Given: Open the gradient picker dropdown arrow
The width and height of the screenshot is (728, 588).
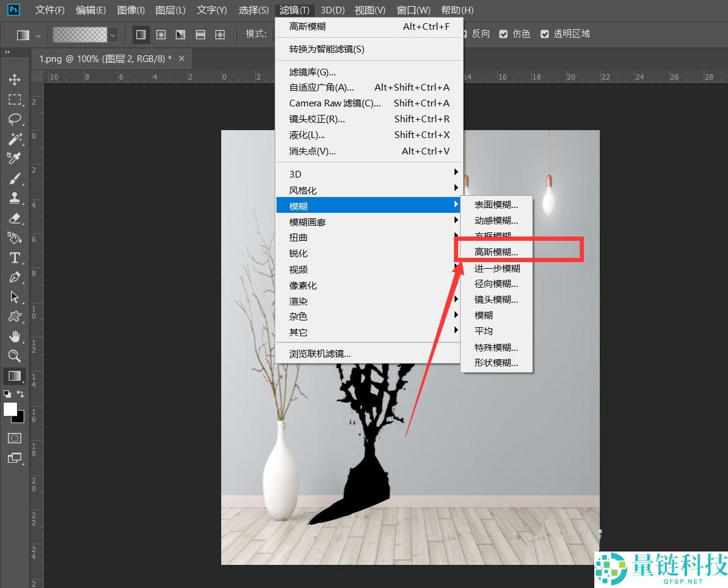Looking at the screenshot, I should (x=112, y=35).
